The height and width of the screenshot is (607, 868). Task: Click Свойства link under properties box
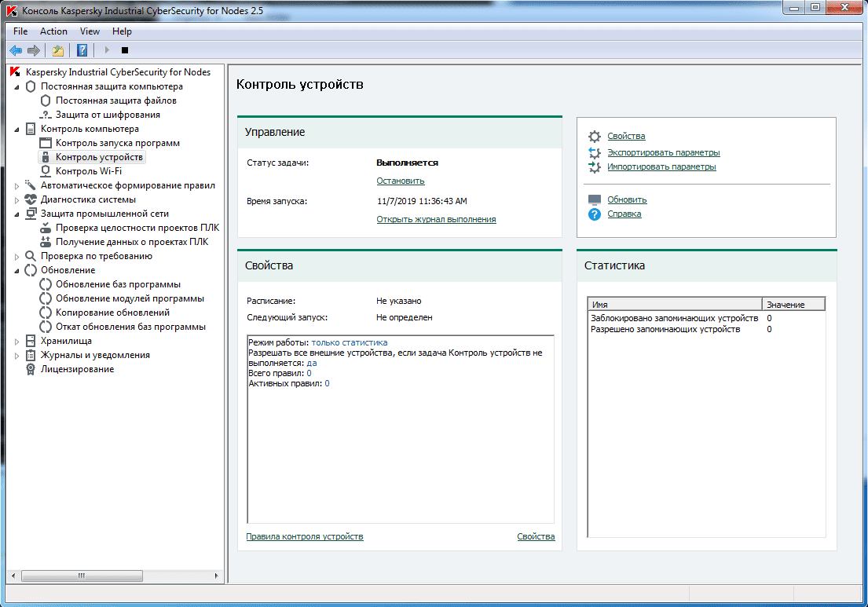pyautogui.click(x=536, y=536)
